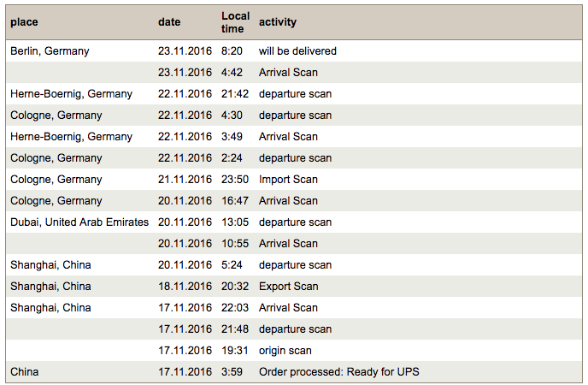588x385 pixels.
Task: Select the "Dubai, United Arab Emirates" cell
Action: [79, 222]
